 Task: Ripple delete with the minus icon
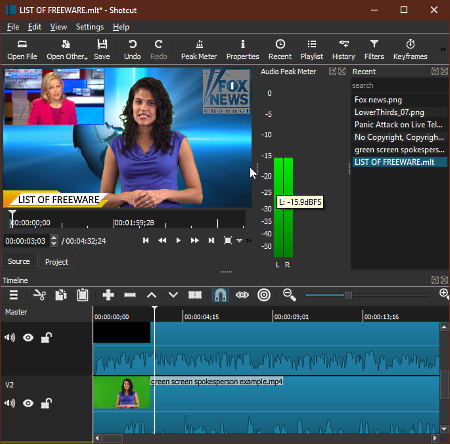[x=130, y=295]
